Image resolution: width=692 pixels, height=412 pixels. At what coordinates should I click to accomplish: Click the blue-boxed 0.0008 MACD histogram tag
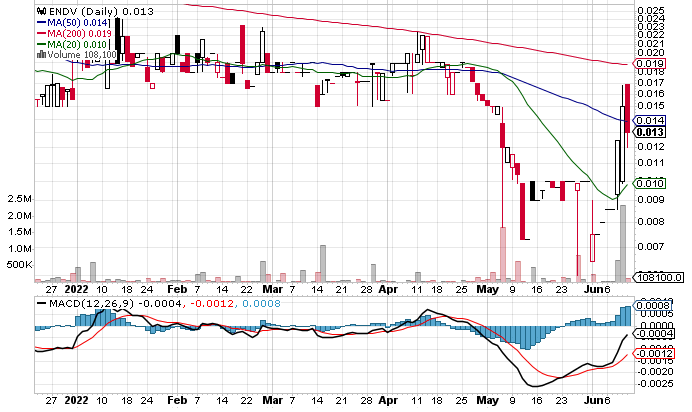(x=653, y=305)
